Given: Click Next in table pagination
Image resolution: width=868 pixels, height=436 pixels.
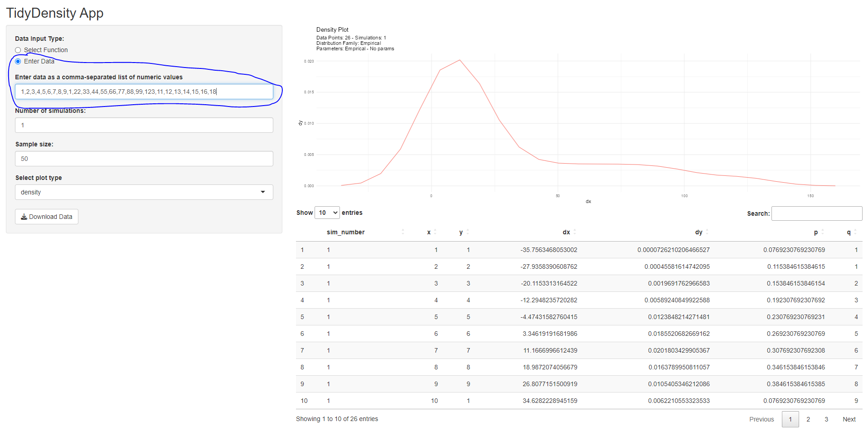Looking at the screenshot, I should (849, 419).
